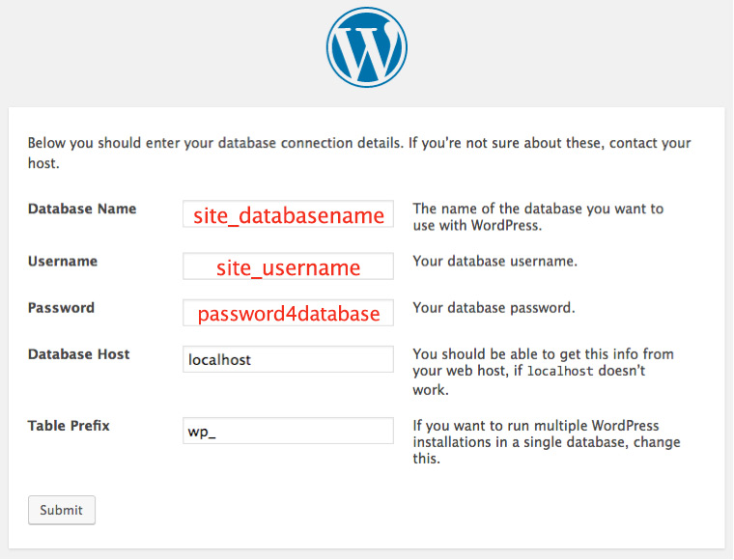Click the 'Password' label

tap(61, 308)
